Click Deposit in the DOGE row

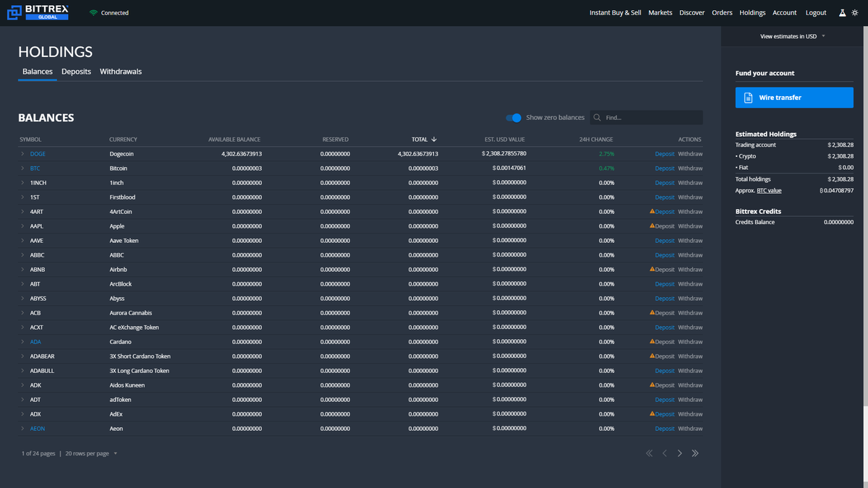click(665, 154)
